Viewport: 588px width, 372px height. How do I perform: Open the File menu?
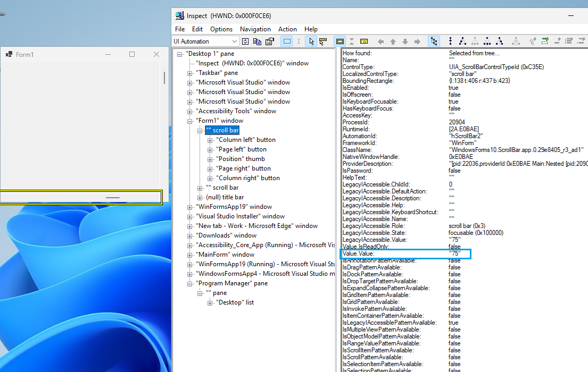180,29
